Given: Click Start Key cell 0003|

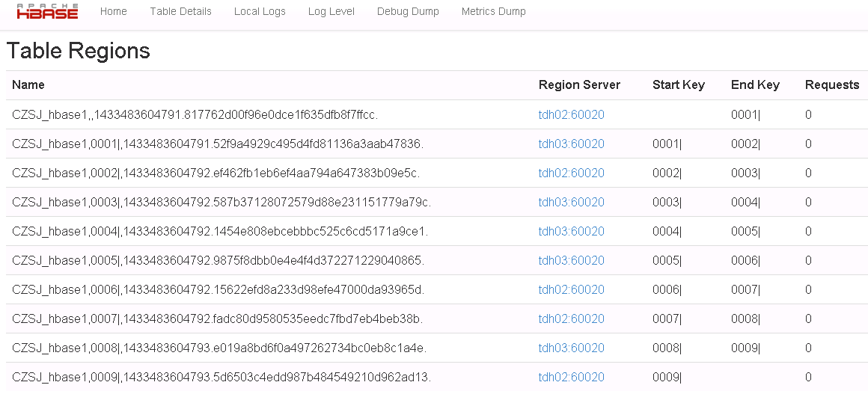Looking at the screenshot, I should [x=667, y=203].
